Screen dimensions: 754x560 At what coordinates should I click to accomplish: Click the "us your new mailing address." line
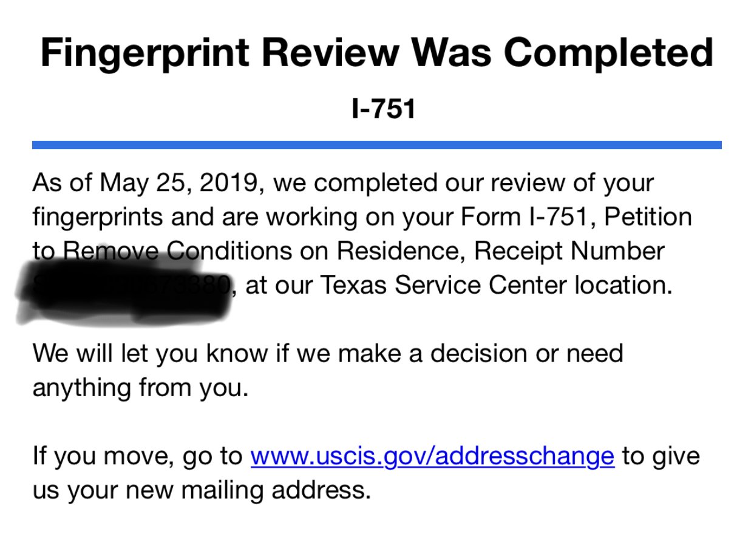pos(201,490)
